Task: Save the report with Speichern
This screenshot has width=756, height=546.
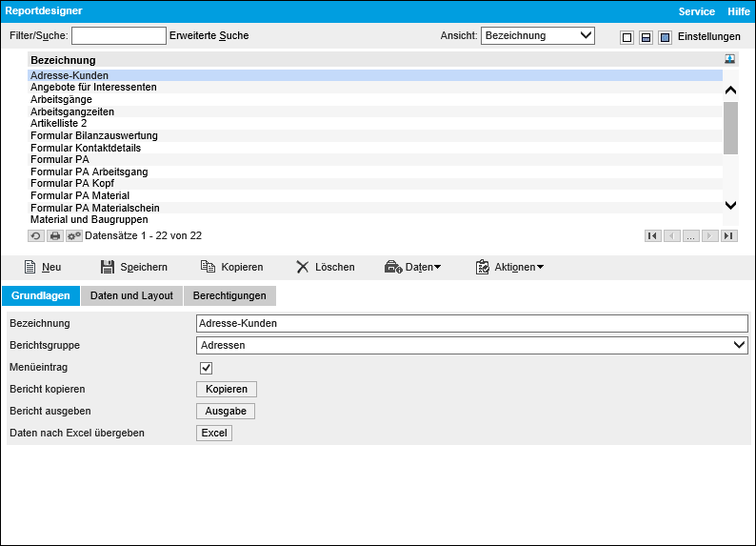Action: coord(134,267)
